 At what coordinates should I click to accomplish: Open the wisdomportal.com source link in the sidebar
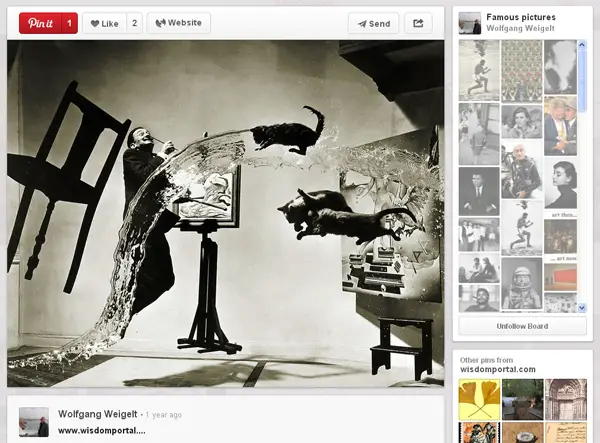497,370
